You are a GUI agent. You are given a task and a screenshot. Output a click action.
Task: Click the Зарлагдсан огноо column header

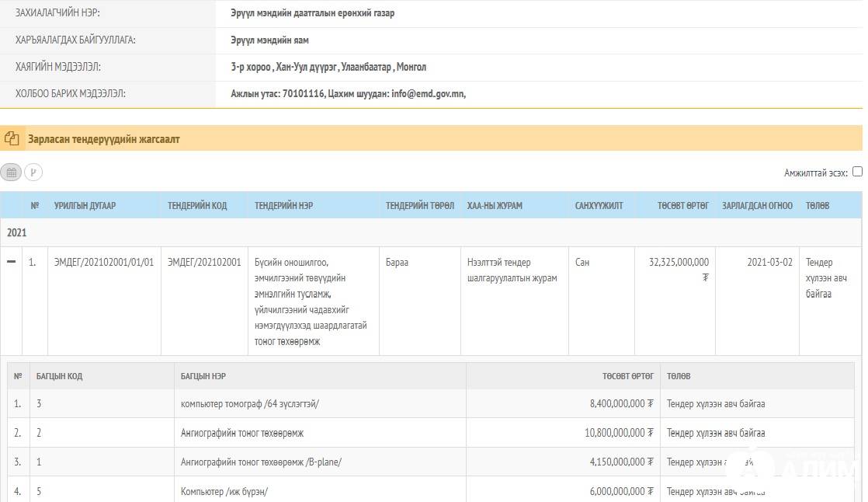(x=757, y=206)
